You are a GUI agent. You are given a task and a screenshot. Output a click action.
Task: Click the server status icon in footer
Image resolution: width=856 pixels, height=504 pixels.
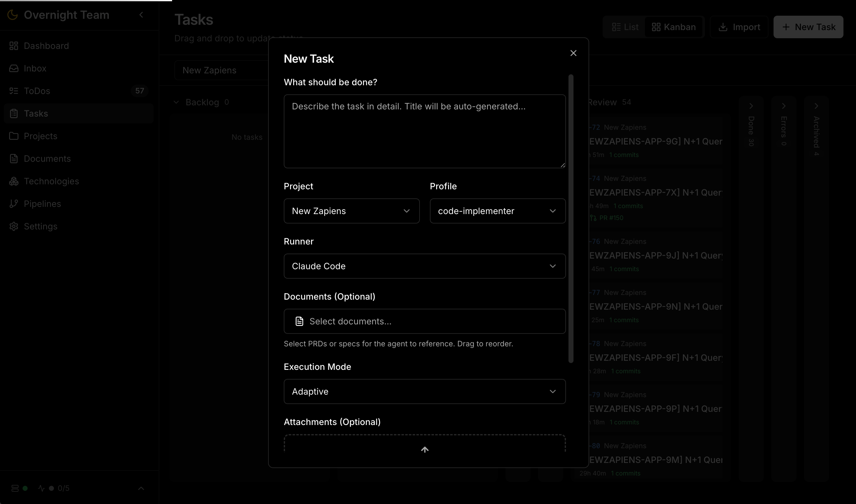(x=15, y=488)
